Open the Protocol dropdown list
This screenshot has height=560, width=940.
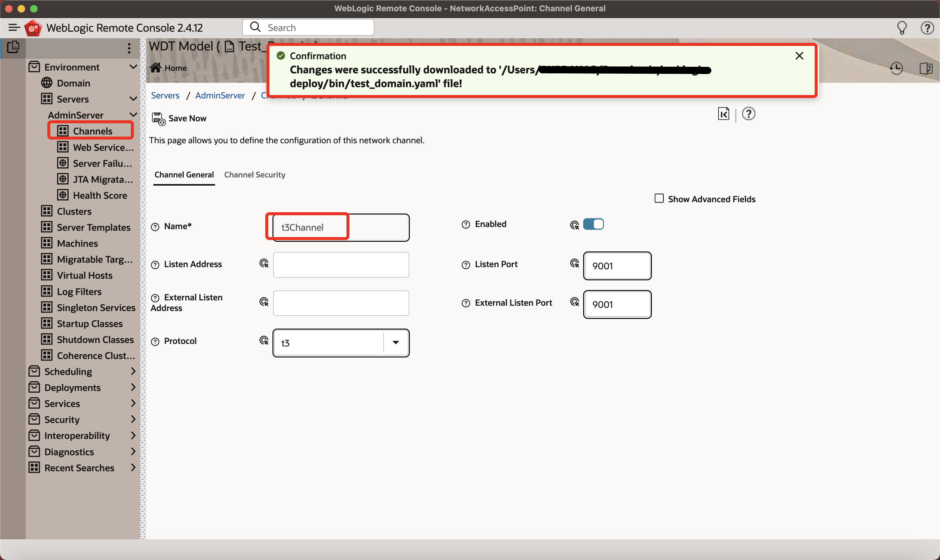click(x=395, y=343)
